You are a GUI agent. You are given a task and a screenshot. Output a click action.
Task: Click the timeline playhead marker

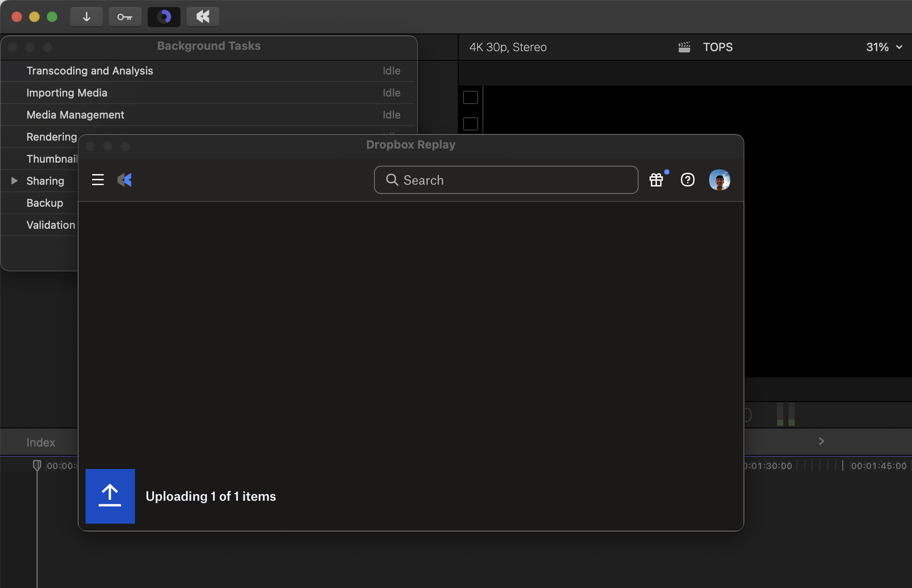click(x=37, y=465)
